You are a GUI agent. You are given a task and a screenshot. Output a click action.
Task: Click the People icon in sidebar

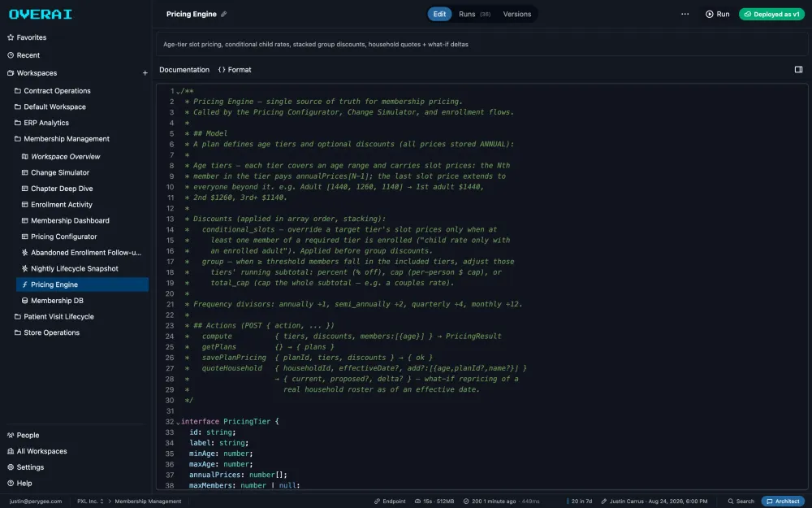click(11, 436)
